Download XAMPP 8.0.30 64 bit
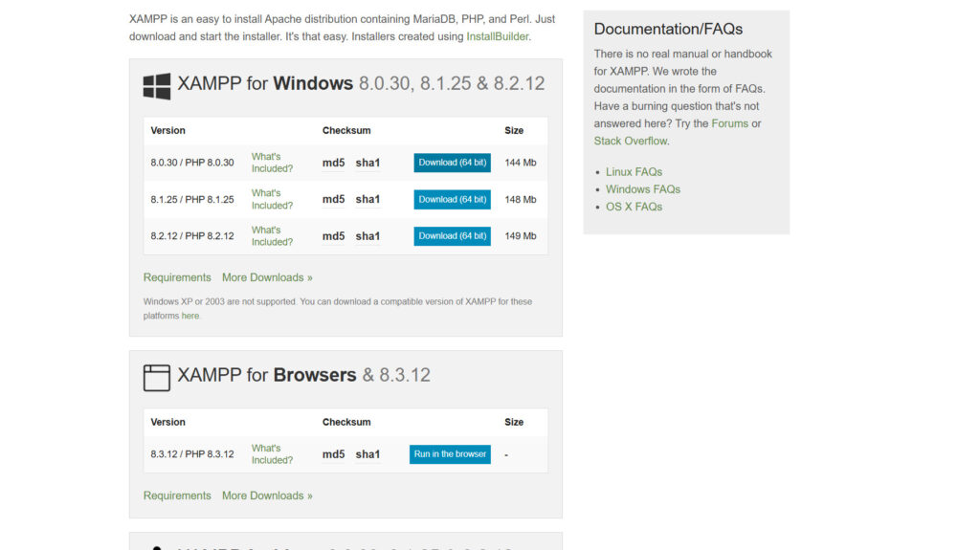This screenshot has width=980, height=550. pyautogui.click(x=452, y=163)
